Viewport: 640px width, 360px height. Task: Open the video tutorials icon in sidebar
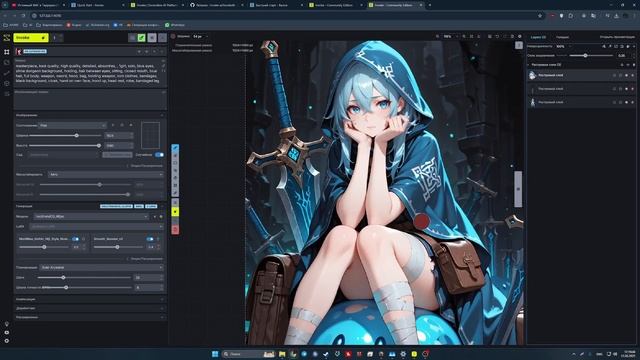pos(7,332)
